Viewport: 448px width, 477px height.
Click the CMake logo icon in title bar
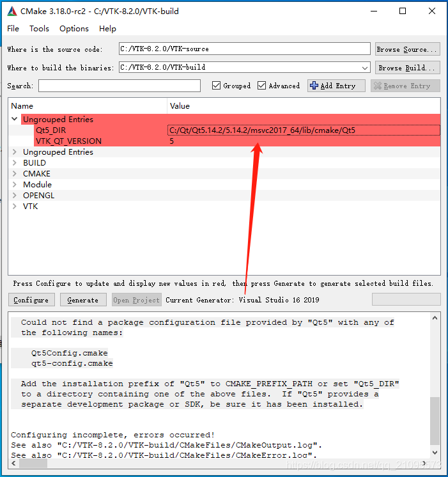tap(12, 12)
